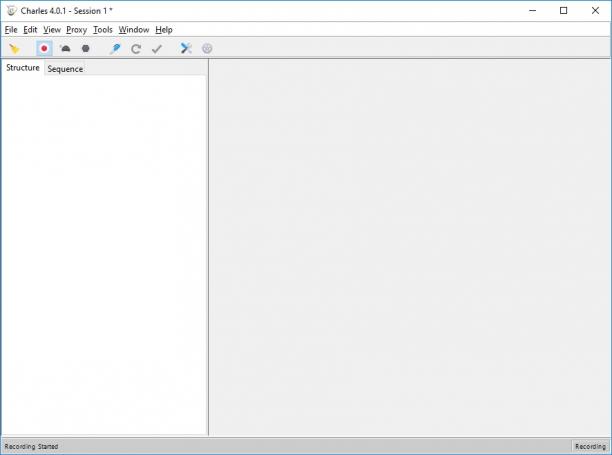Close the Charles window
The image size is (612, 455).
pyautogui.click(x=595, y=11)
